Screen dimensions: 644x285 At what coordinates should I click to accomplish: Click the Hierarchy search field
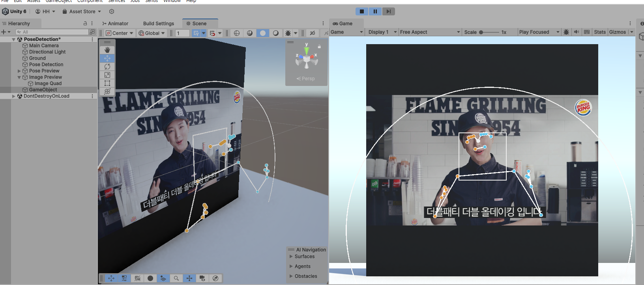(52, 32)
